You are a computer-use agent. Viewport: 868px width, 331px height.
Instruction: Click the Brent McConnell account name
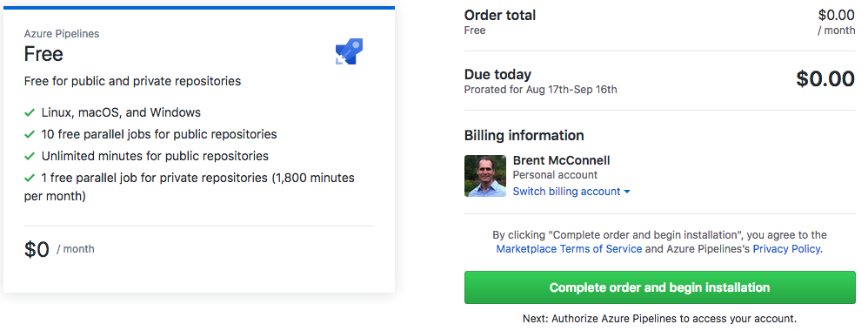(561, 160)
